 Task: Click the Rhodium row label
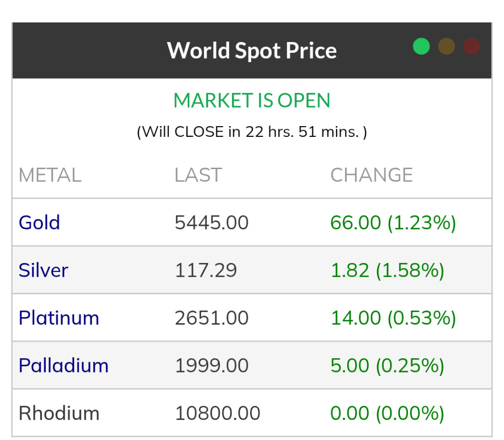click(x=59, y=413)
